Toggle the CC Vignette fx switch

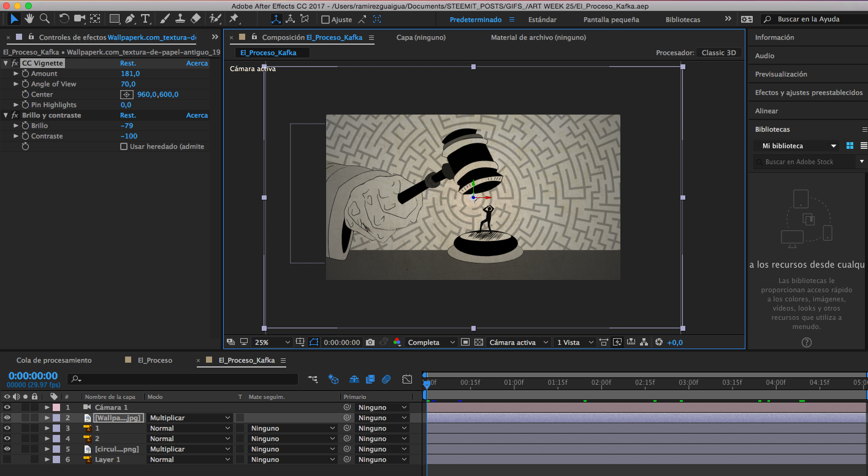point(15,63)
